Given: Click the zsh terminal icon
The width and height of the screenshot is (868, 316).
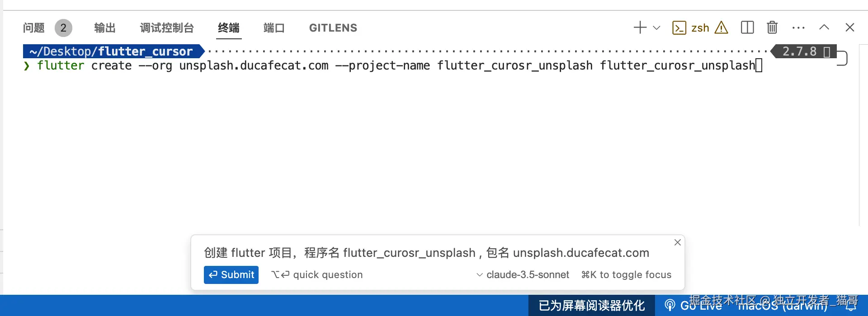Looking at the screenshot, I should (x=679, y=28).
